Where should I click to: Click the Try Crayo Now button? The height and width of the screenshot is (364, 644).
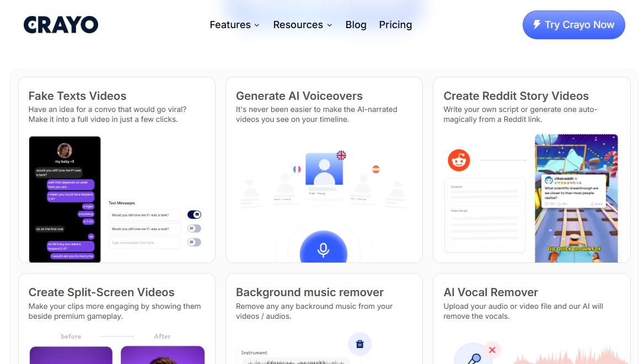(x=573, y=25)
